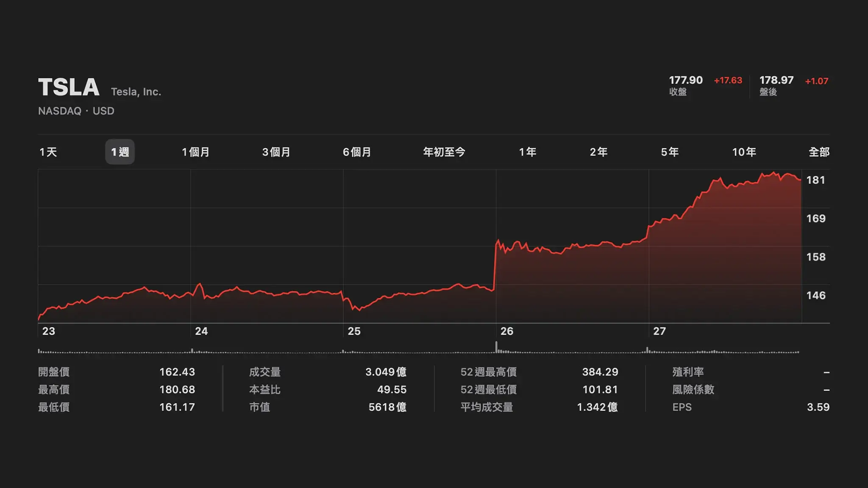
Task: Click the 181 price axis label
Action: [x=816, y=180]
